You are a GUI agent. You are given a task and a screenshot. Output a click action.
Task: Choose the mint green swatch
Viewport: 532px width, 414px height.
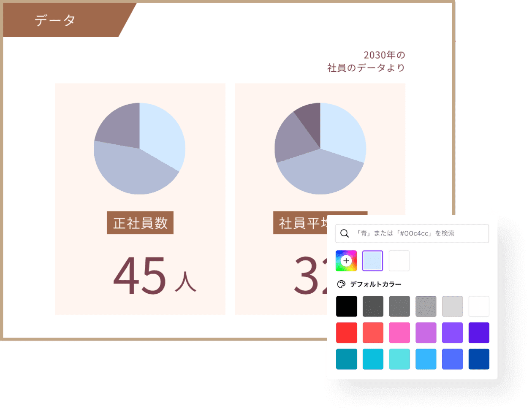tap(399, 359)
